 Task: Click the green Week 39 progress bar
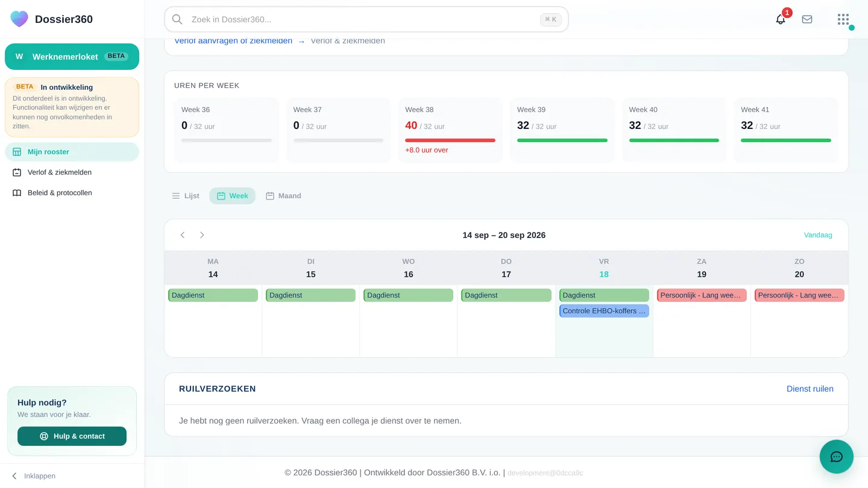click(562, 140)
